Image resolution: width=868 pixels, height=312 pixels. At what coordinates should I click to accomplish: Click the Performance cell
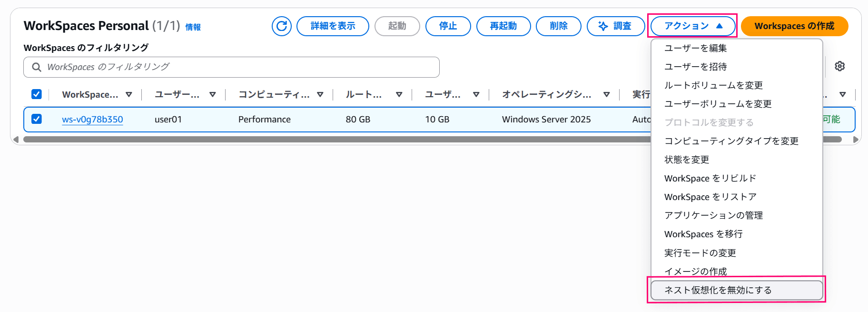264,120
